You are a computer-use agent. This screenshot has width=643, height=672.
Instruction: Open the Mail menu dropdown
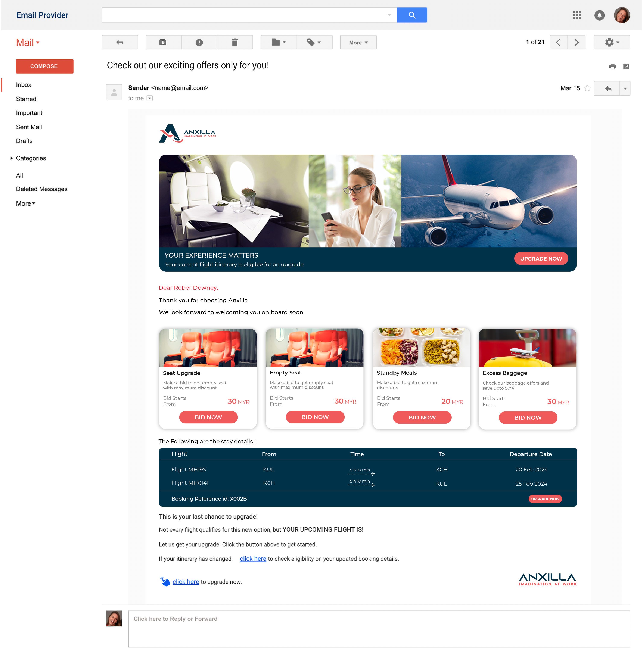coord(28,43)
